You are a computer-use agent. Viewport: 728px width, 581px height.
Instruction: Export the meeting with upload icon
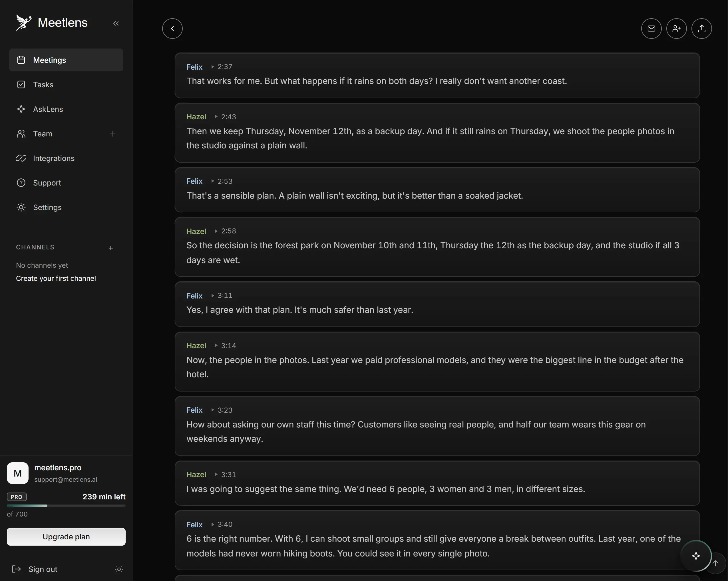701,28
